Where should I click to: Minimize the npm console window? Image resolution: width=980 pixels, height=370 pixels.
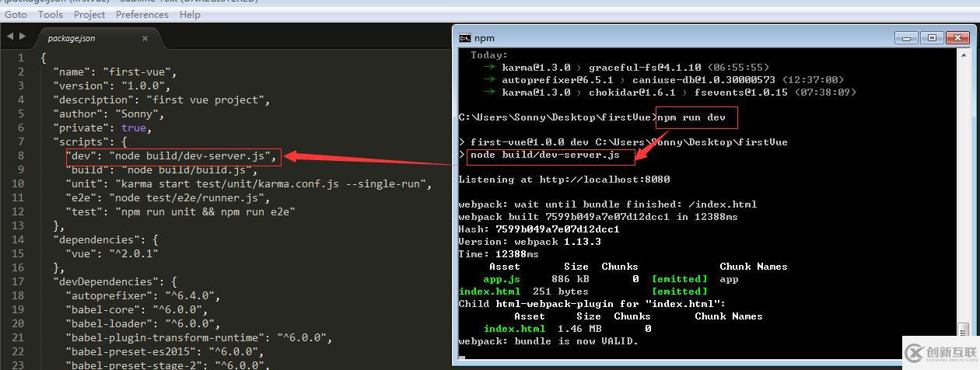[x=906, y=37]
